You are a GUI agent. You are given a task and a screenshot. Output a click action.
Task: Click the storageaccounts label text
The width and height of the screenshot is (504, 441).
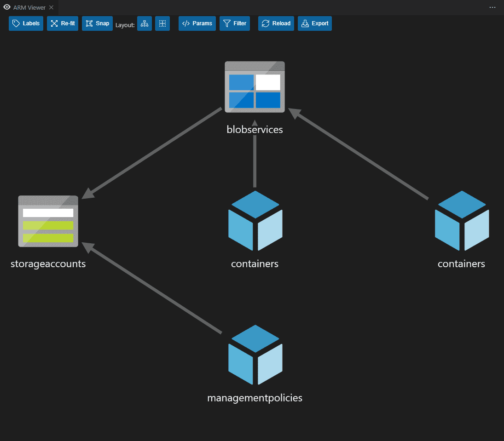[48, 263]
